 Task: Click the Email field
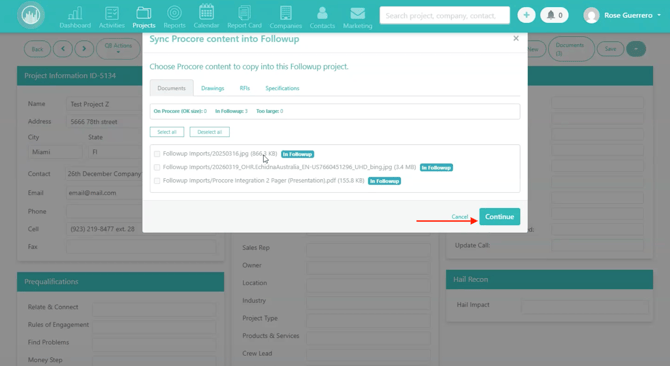pyautogui.click(x=105, y=193)
